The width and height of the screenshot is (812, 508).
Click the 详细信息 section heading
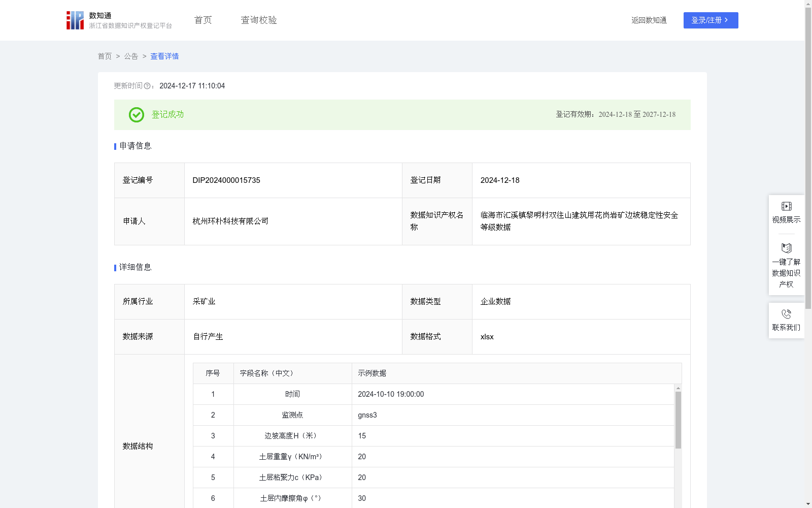tap(136, 268)
